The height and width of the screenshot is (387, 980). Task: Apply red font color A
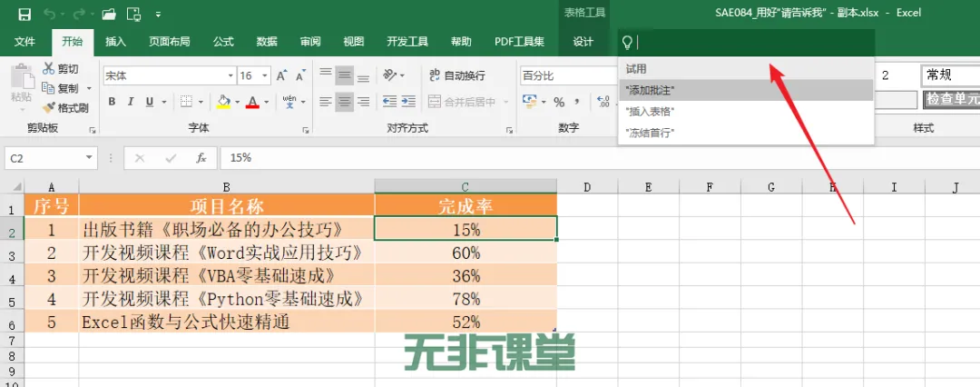252,102
